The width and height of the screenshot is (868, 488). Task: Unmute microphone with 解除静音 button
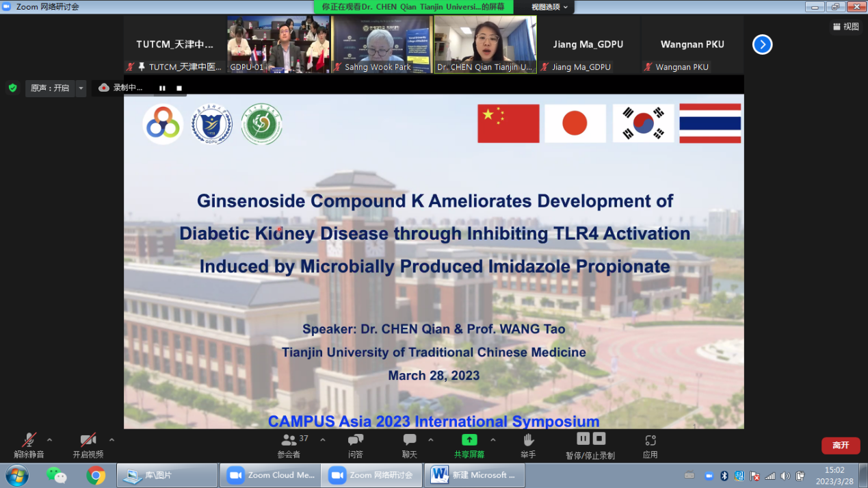(29, 440)
